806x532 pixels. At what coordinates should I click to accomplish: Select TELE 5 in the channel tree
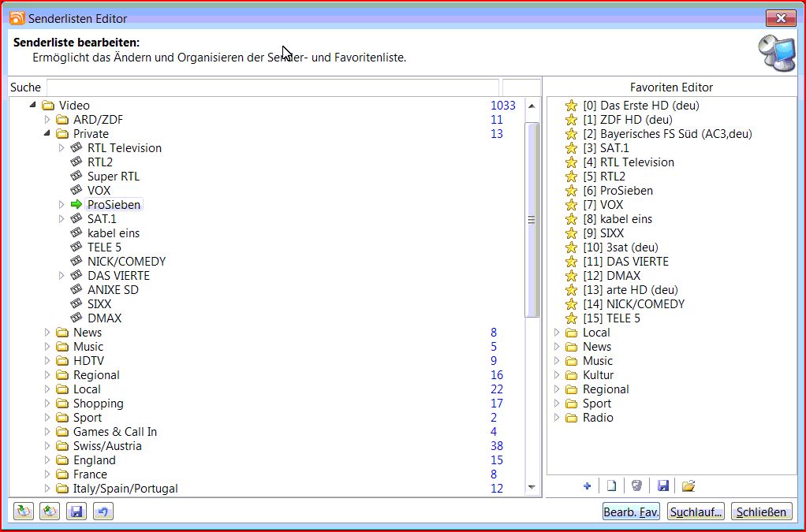tap(104, 247)
